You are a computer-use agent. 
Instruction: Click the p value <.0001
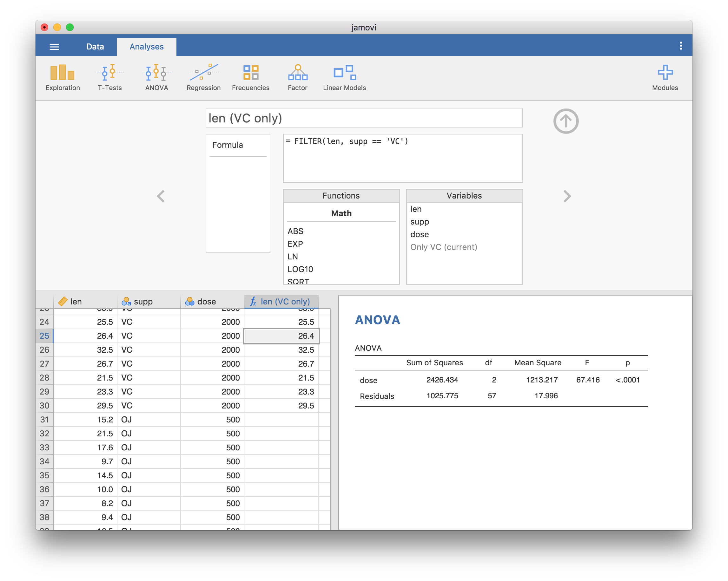pos(627,380)
